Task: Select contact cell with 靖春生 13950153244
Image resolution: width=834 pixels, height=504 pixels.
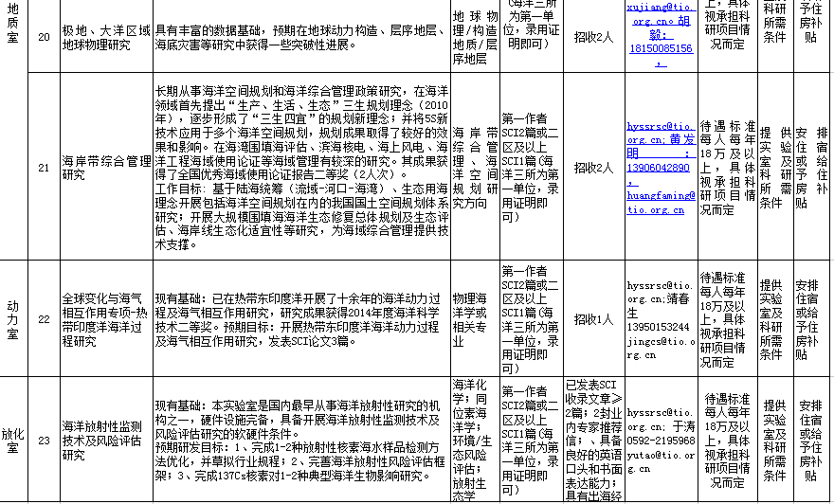Action: (x=662, y=319)
